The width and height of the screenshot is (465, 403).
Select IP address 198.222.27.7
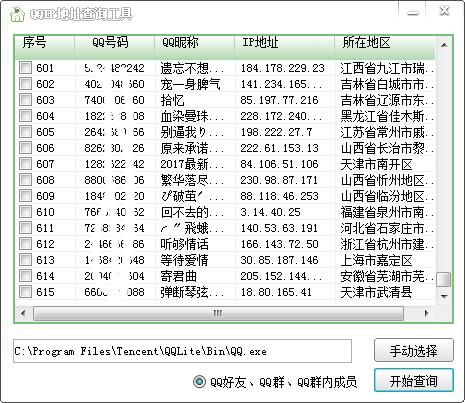tap(276, 132)
